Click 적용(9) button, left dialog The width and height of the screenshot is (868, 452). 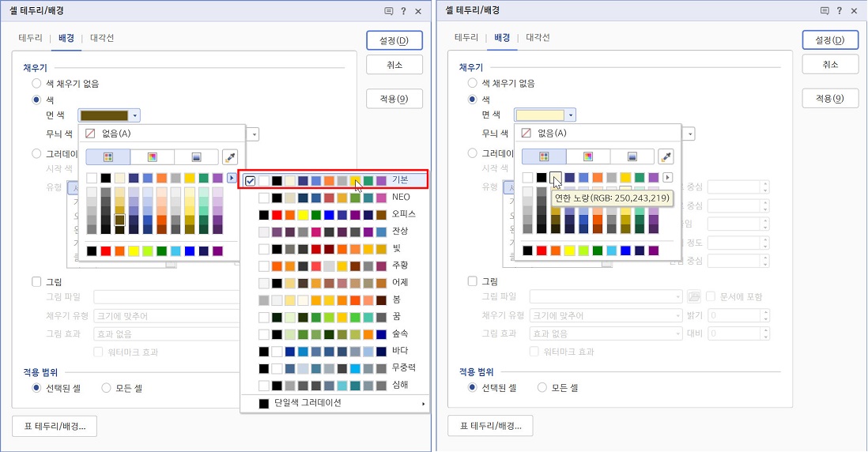pyautogui.click(x=394, y=99)
